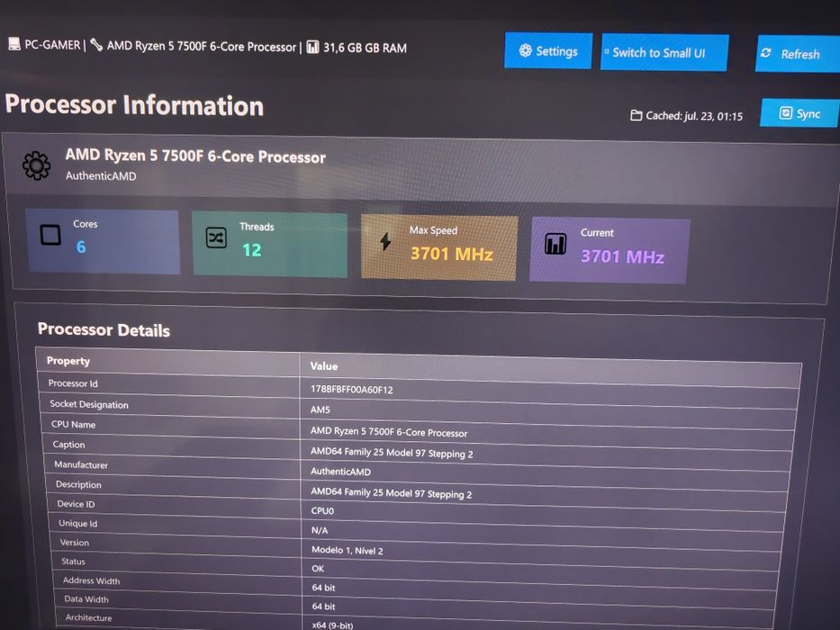This screenshot has width=840, height=630.
Task: Click the Description row label
Action: pyautogui.click(x=78, y=484)
